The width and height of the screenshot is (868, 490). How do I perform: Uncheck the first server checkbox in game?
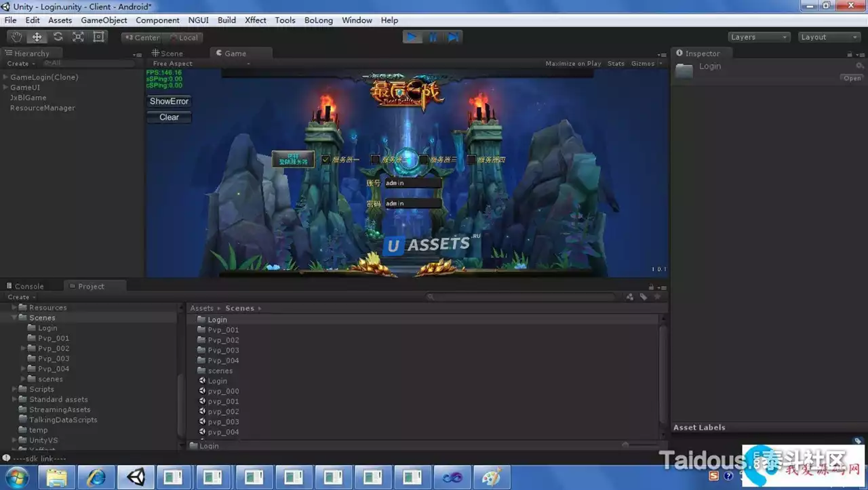click(325, 160)
